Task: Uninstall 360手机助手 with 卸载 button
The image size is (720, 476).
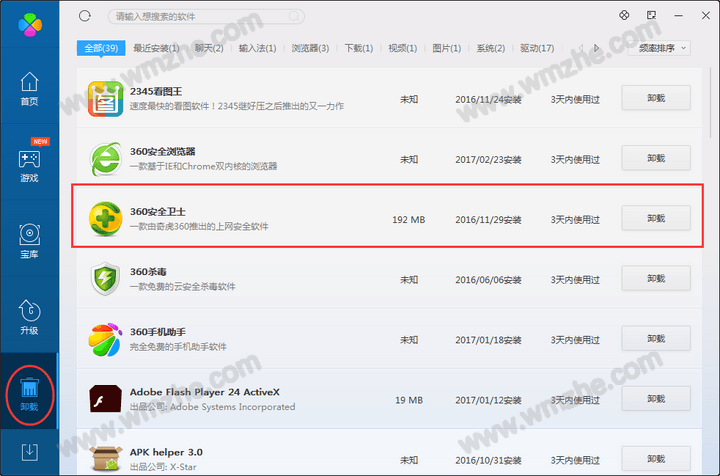Action: pos(656,338)
